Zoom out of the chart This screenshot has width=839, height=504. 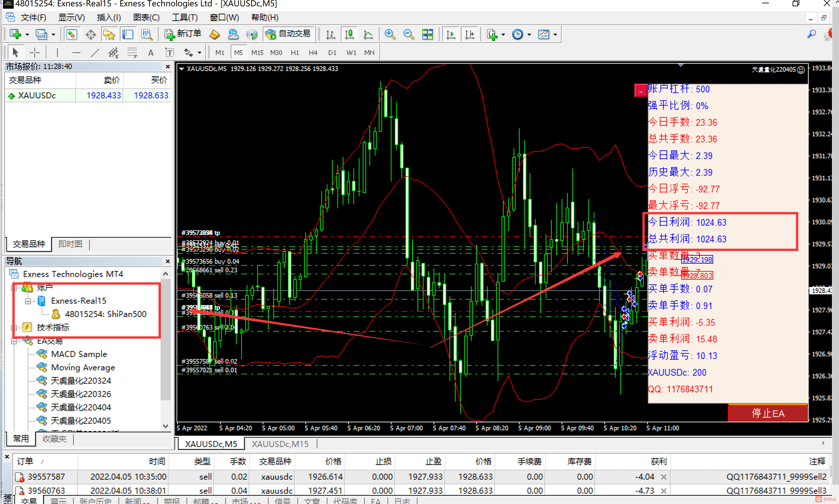[x=408, y=34]
